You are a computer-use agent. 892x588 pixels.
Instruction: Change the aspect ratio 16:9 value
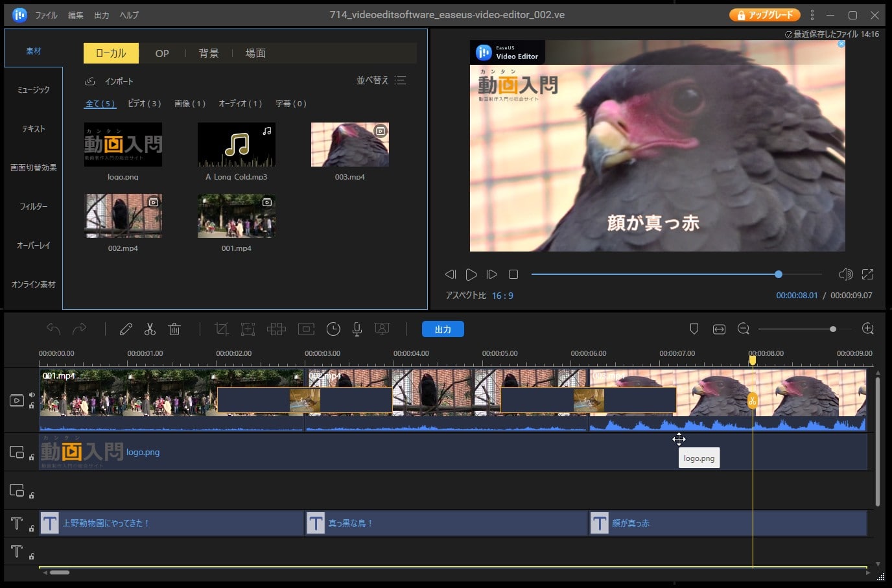[x=502, y=296]
